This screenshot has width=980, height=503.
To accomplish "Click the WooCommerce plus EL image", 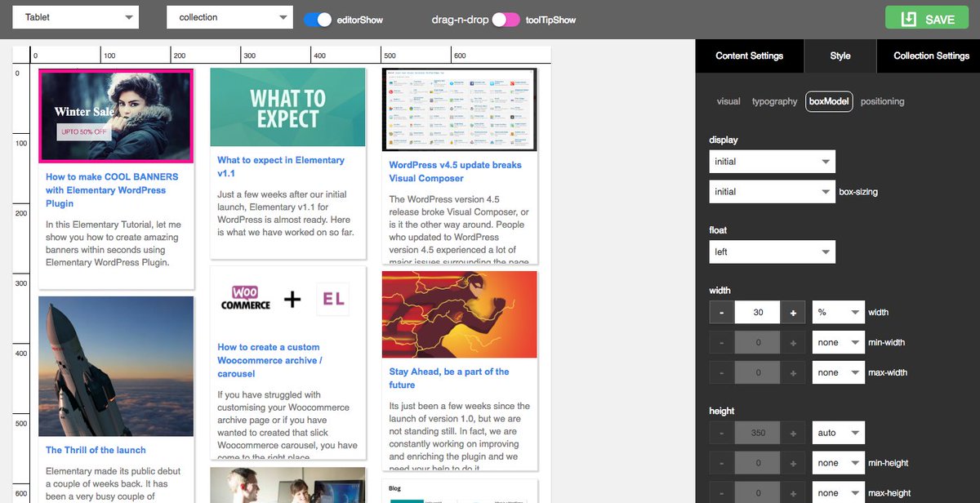I will [287, 300].
